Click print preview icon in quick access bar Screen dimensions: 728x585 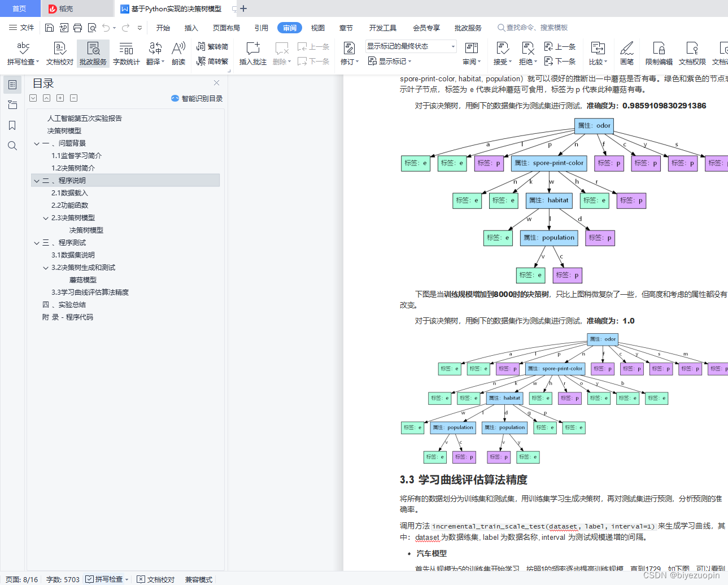(x=91, y=28)
